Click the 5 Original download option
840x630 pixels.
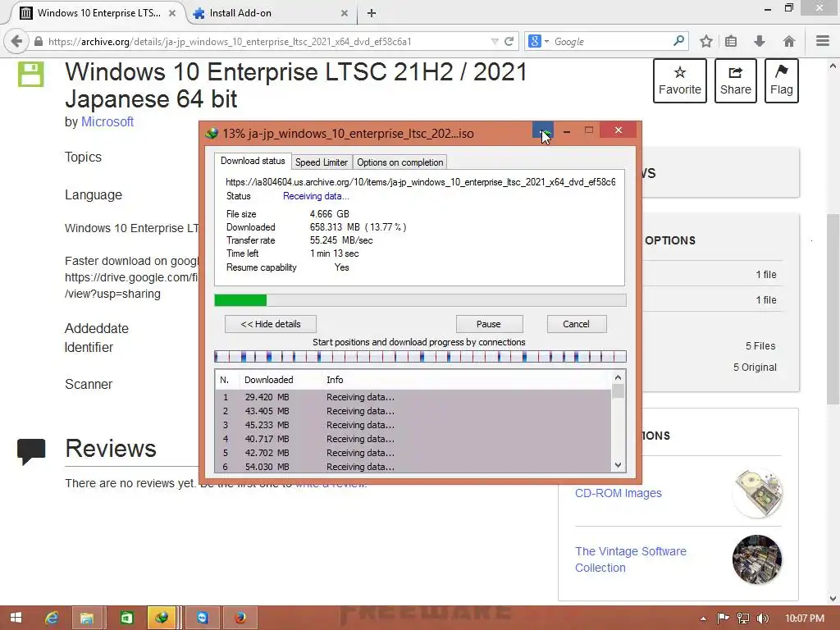(x=755, y=367)
